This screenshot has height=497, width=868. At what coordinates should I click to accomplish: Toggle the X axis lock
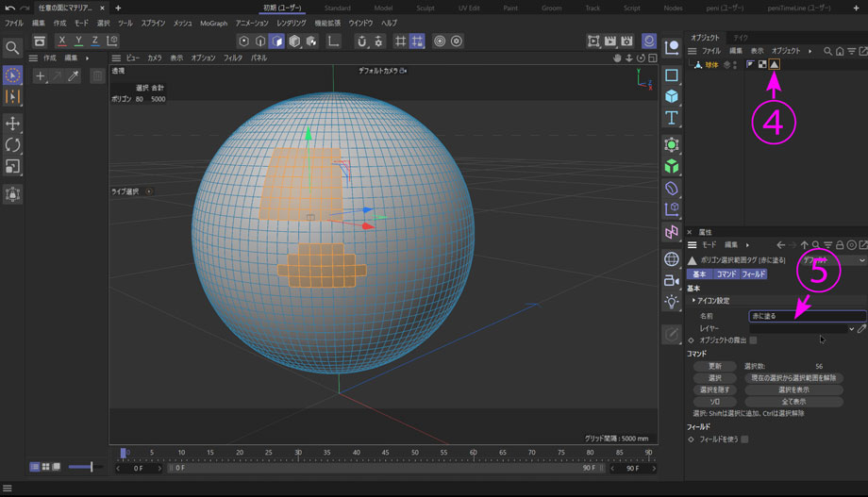pyautogui.click(x=62, y=41)
